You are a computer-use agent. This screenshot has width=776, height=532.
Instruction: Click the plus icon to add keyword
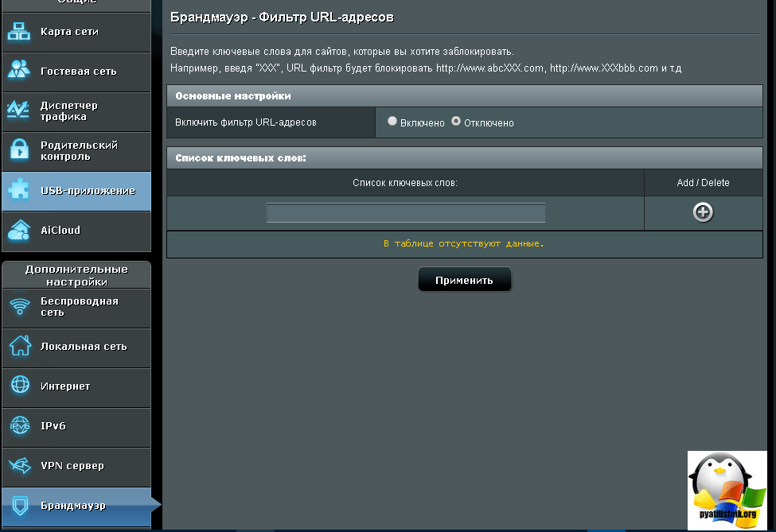(703, 212)
